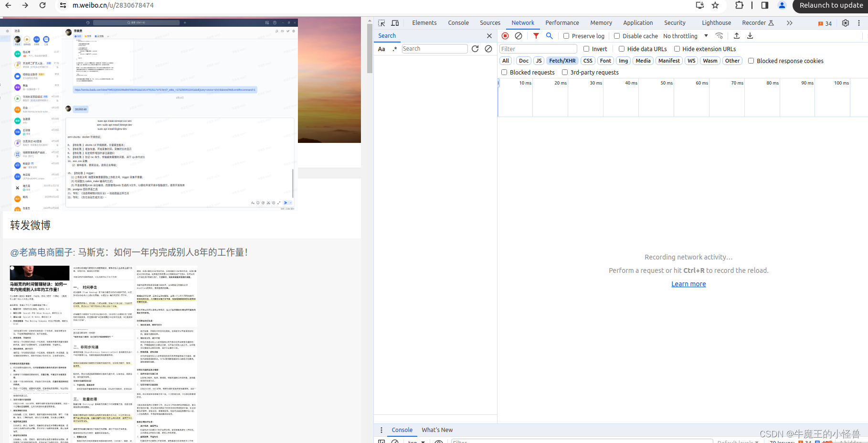Open DevTools settings gear
The image size is (868, 443).
tap(846, 23)
